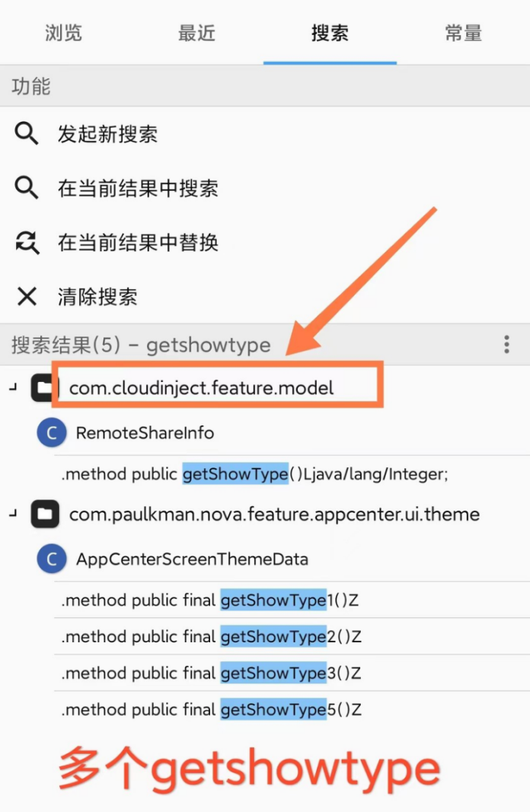
Task: Click the RemoteShareInfo class icon
Action: click(51, 433)
